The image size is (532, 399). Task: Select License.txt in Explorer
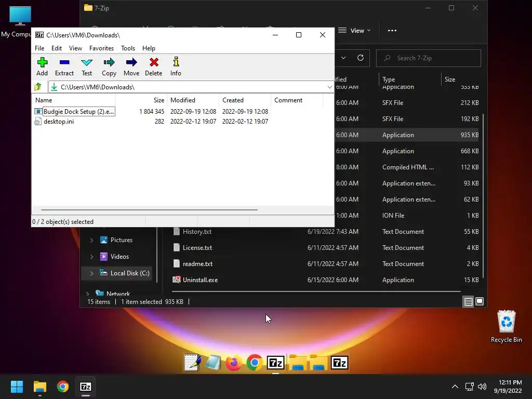(192, 248)
